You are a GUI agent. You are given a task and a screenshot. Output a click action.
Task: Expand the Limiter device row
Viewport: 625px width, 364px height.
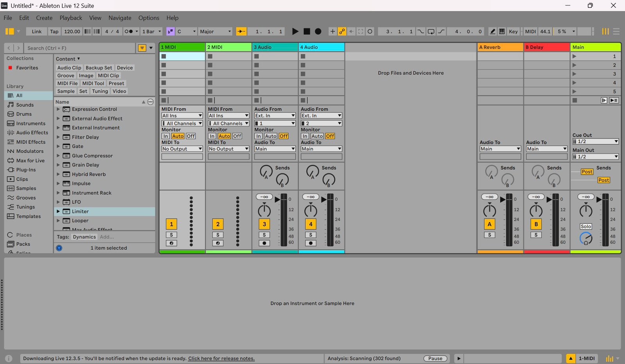pos(58,211)
